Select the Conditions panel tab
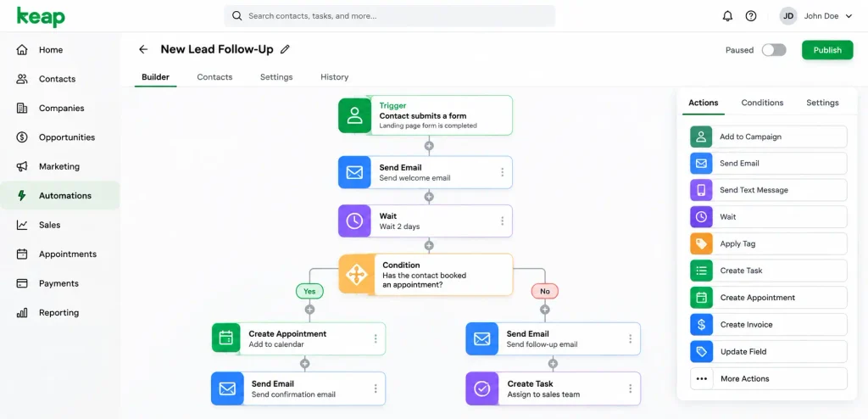 pos(762,103)
